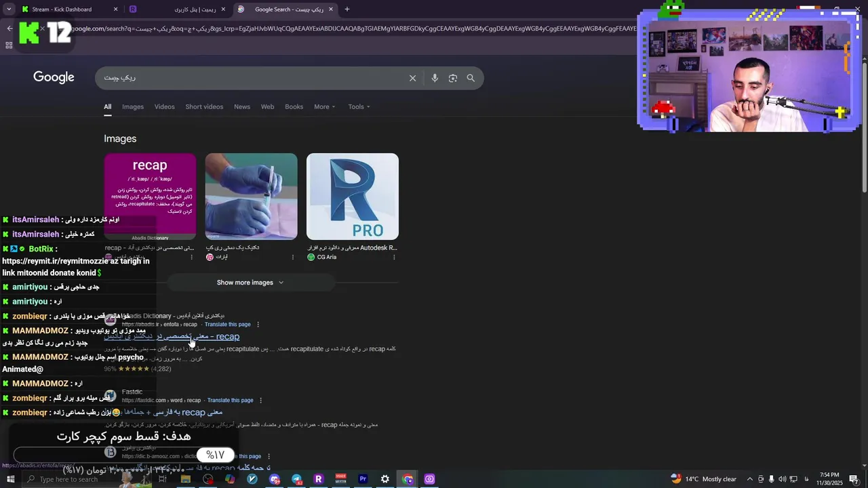This screenshot has width=868, height=488.
Task: Open volume control in system tray
Action: click(782, 479)
